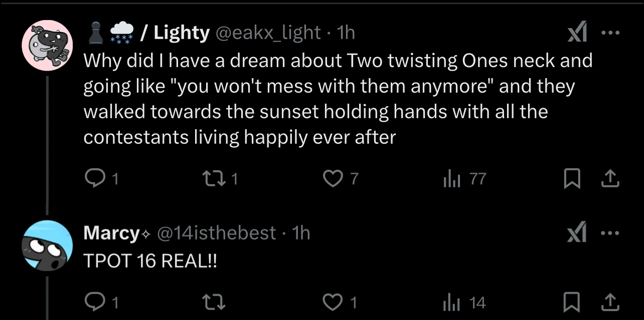644x320 pixels.
Task: Visit @14isthebest profile handle
Action: [217, 233]
